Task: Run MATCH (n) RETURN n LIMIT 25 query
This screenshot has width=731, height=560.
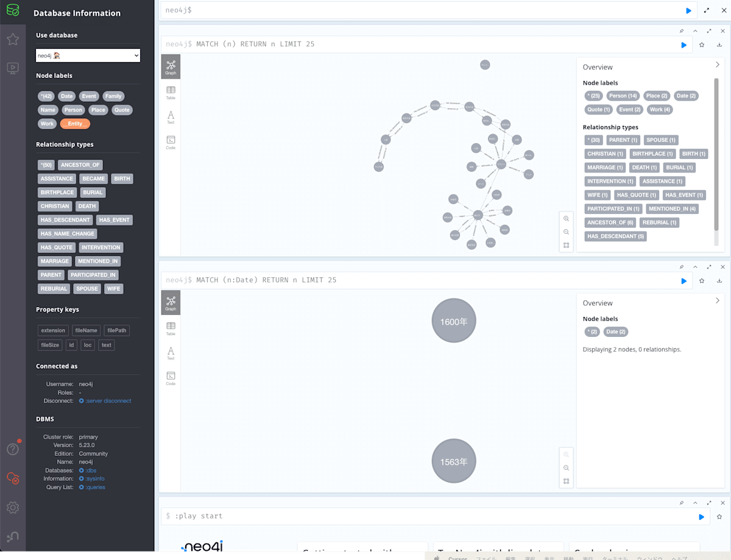Action: tap(683, 44)
